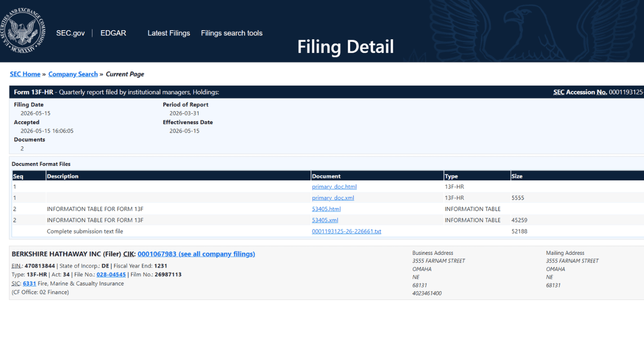Select the Mailing Address heading

[x=565, y=253]
